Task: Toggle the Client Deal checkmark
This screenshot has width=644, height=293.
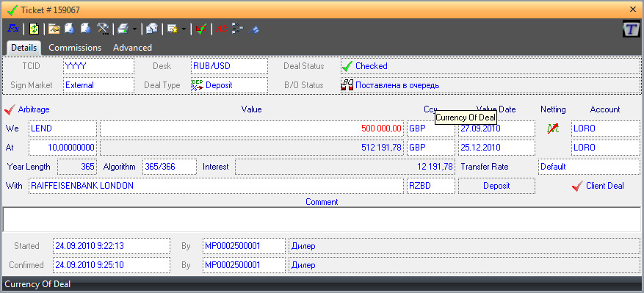Action: (577, 187)
